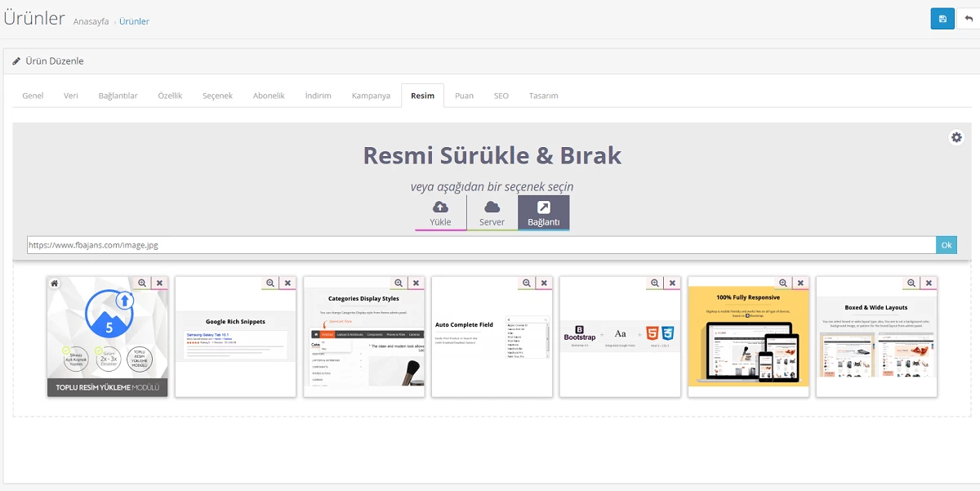The image size is (980, 491).
Task: Open the gear settings icon
Action: [956, 137]
